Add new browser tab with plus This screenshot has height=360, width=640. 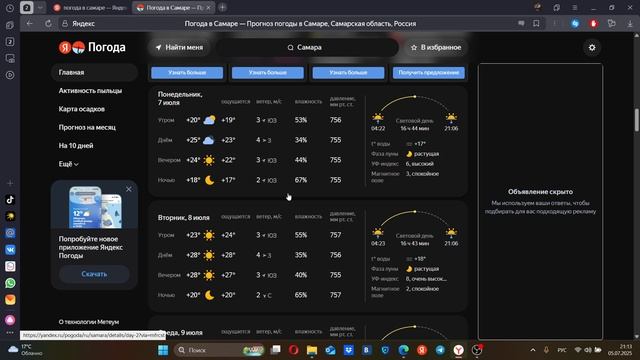pos(222,7)
